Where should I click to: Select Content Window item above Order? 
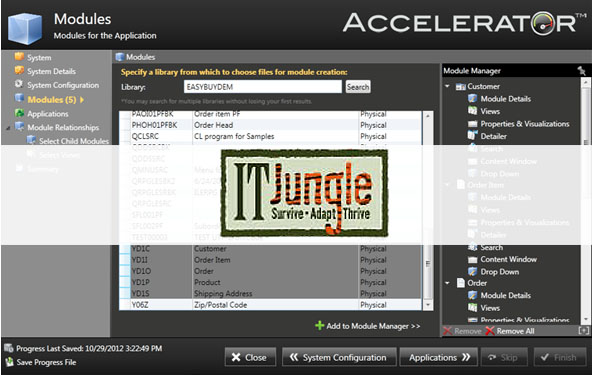tap(502, 259)
